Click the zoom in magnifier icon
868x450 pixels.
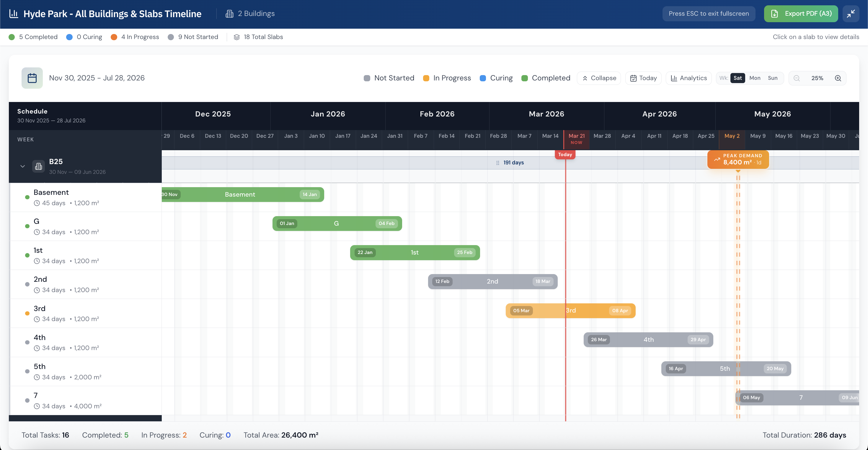[838, 78]
